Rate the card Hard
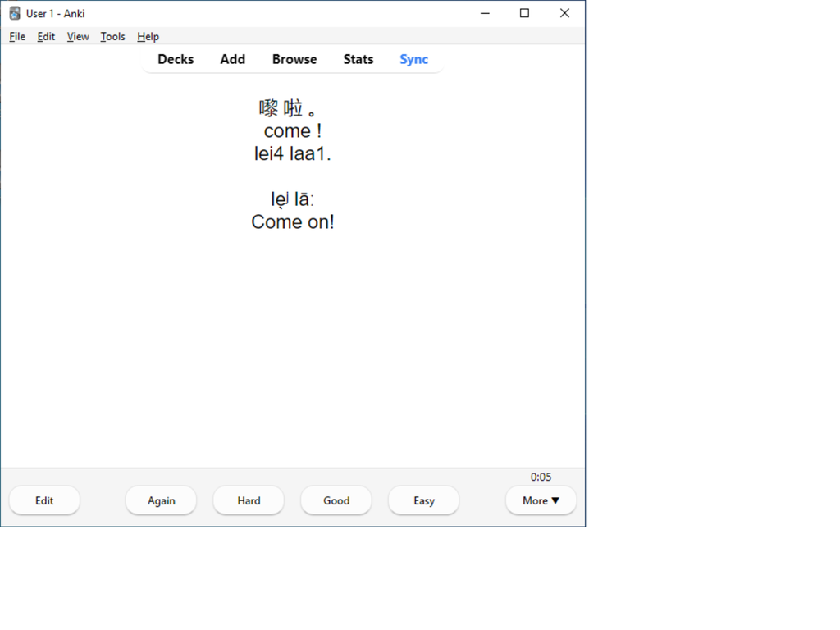The height and width of the screenshot is (630, 840). (249, 500)
